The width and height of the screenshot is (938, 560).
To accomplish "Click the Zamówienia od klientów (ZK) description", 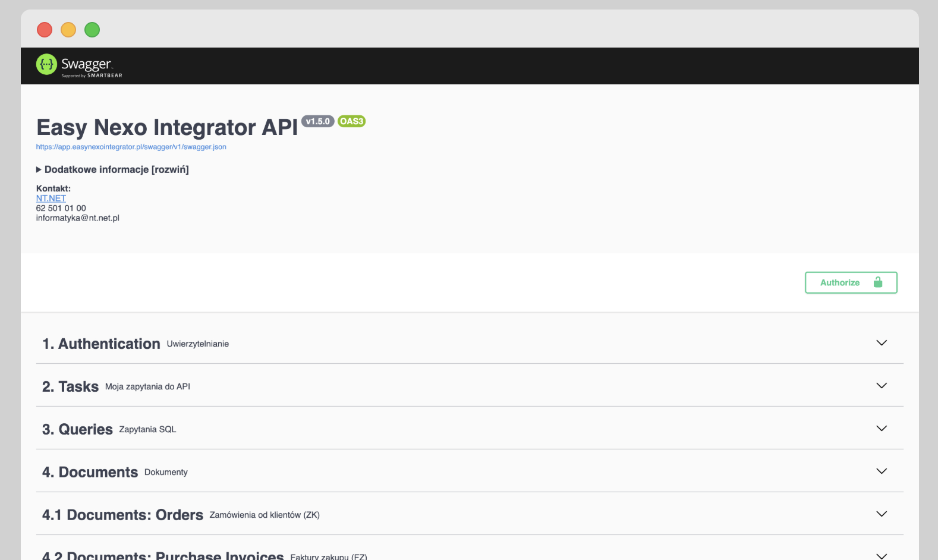I will coord(265,515).
